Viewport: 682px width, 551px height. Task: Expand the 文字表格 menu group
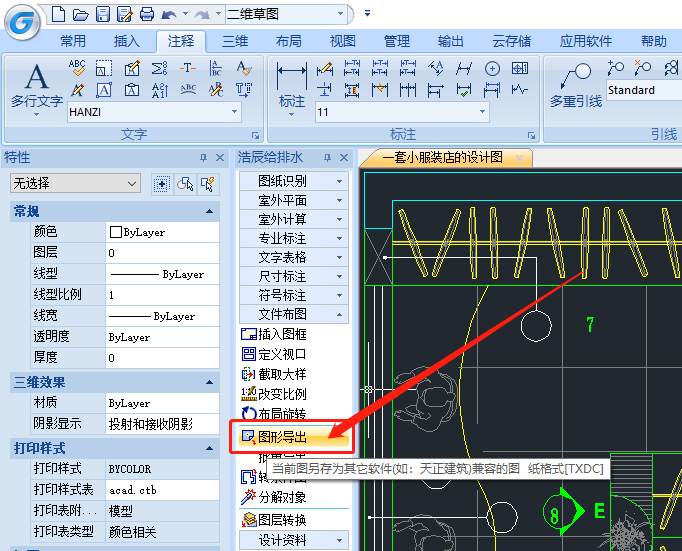tap(294, 257)
